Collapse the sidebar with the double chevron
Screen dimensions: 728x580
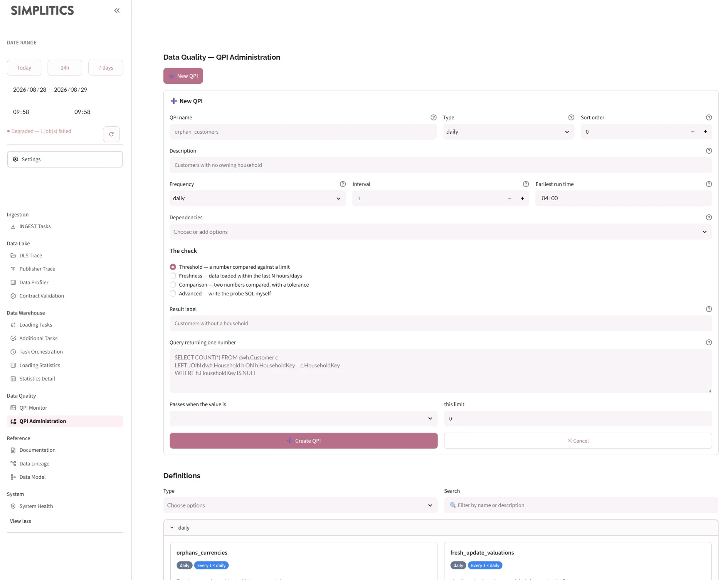(x=117, y=11)
